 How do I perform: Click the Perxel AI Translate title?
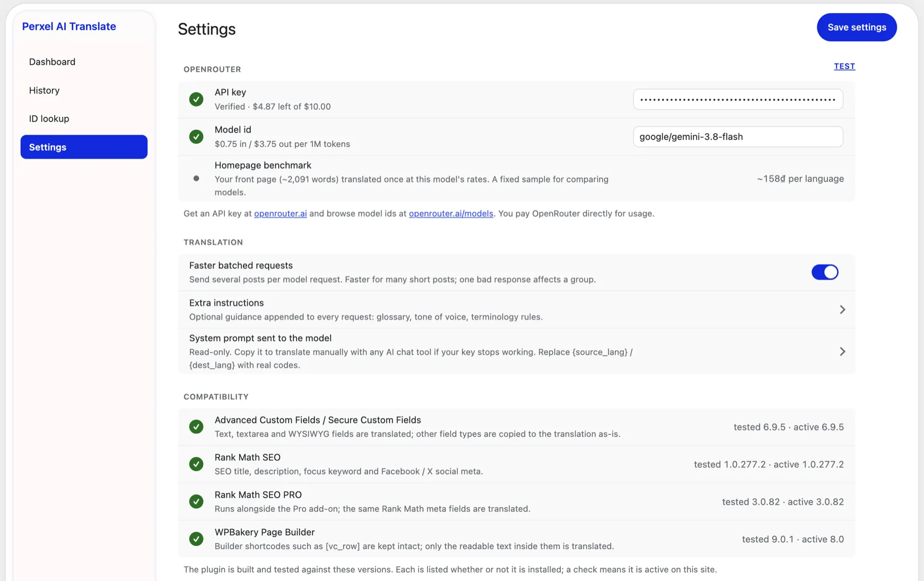click(69, 27)
